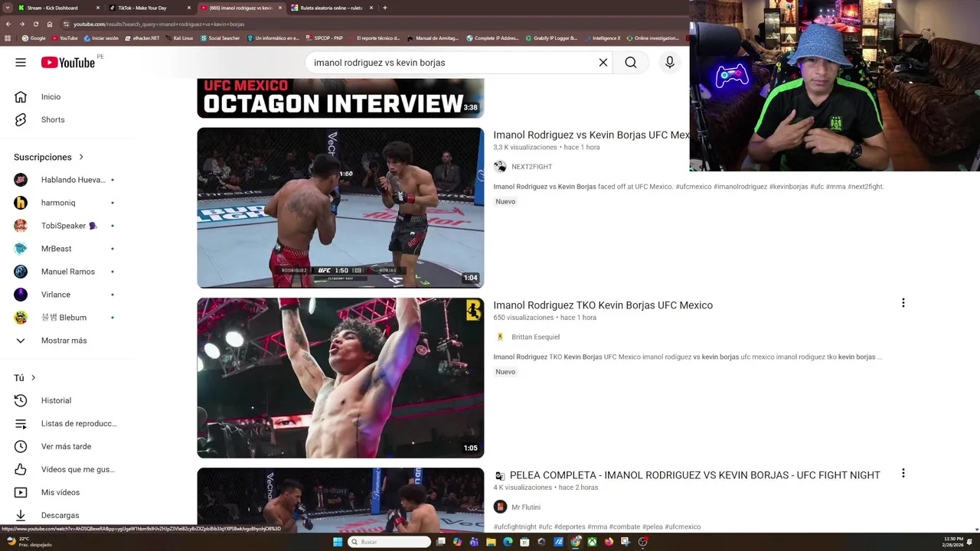Open the TobiSpeaker subscription channel

point(64,226)
